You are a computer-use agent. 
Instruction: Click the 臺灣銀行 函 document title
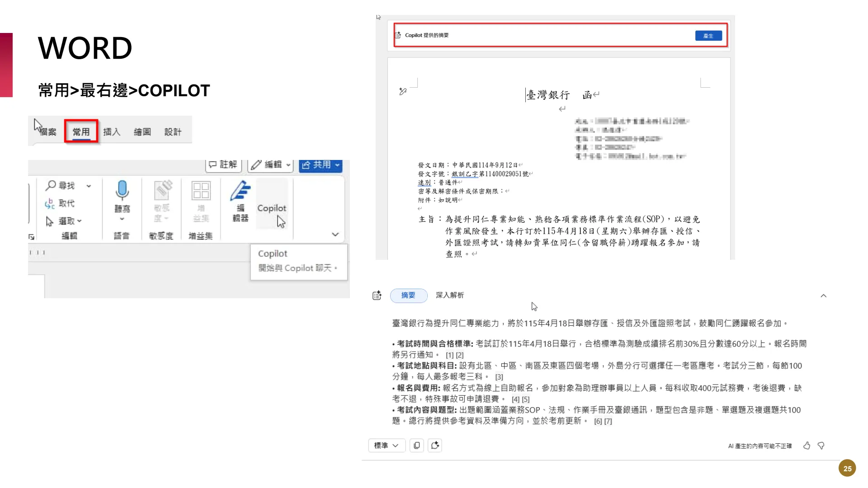click(559, 95)
